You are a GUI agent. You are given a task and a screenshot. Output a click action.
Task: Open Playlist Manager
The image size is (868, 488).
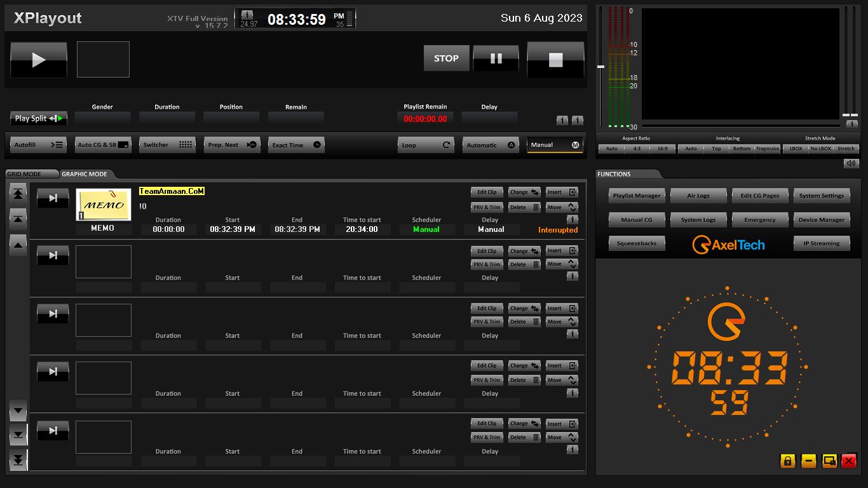pyautogui.click(x=637, y=196)
